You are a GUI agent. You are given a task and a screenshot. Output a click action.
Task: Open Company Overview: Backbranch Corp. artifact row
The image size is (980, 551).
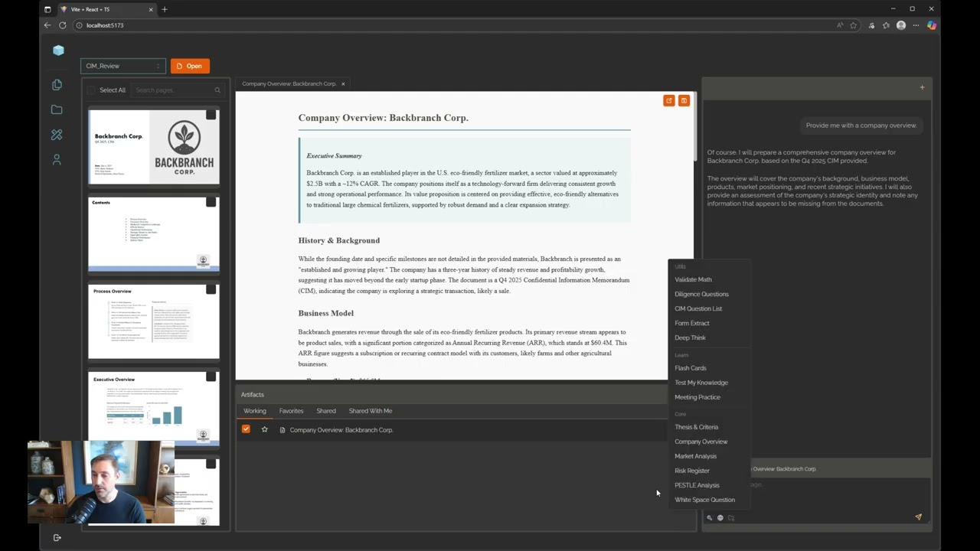tap(341, 429)
